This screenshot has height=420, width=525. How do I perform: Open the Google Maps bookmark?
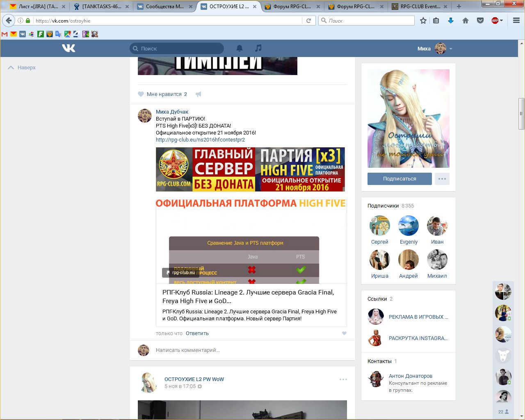tap(67, 34)
